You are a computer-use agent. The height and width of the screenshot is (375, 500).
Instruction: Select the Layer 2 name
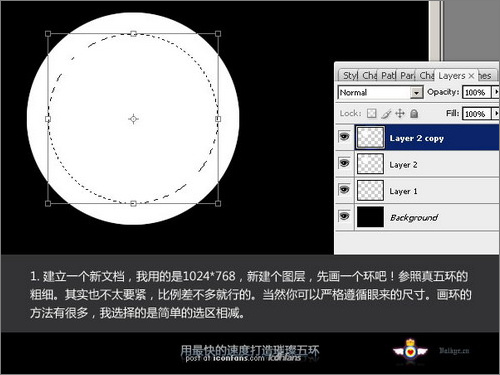coord(403,165)
